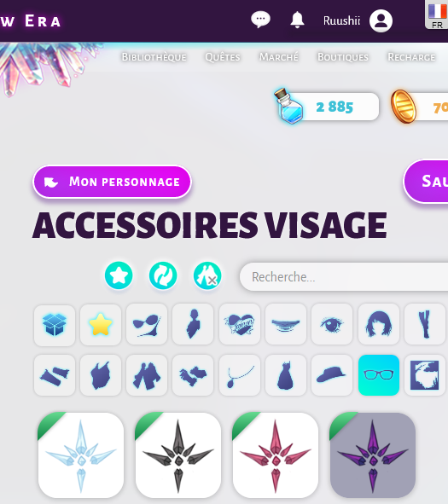Open the Bibliothèque menu
The height and width of the screenshot is (504, 448).
(x=154, y=57)
